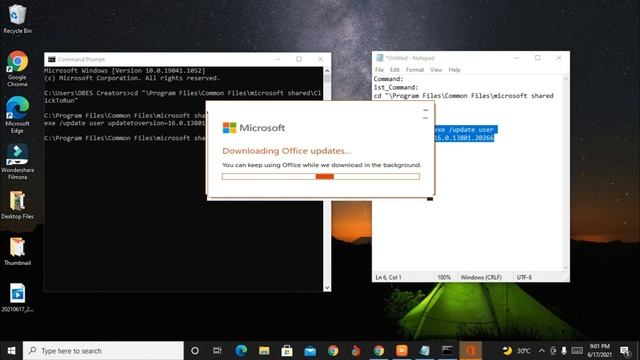Open the touch keyboard tray icon
The height and width of the screenshot is (360, 640).
[577, 351]
